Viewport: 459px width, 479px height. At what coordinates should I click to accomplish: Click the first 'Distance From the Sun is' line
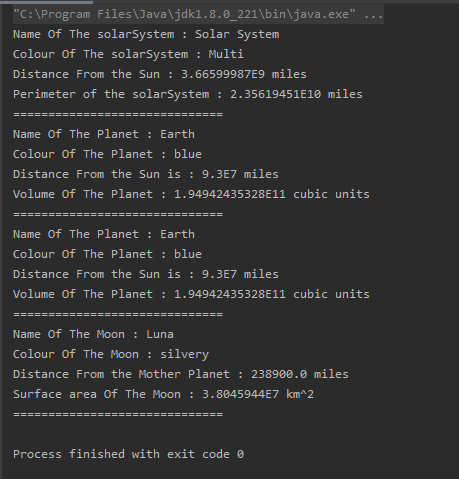click(146, 174)
